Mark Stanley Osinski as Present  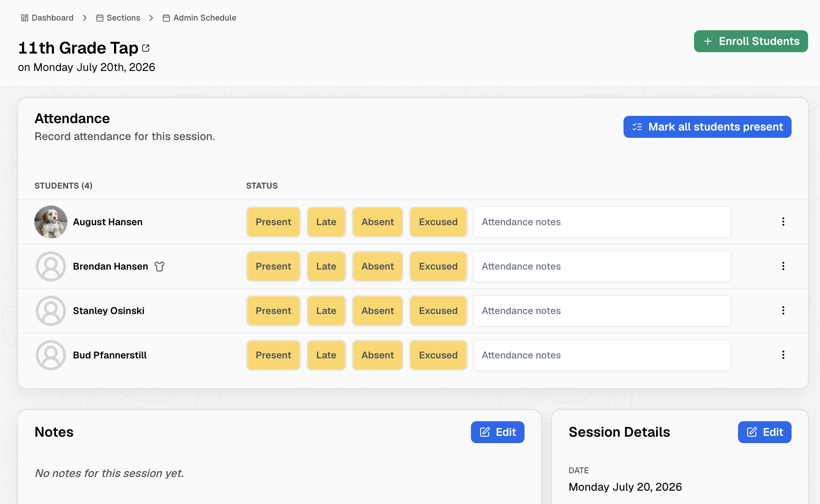(x=273, y=311)
